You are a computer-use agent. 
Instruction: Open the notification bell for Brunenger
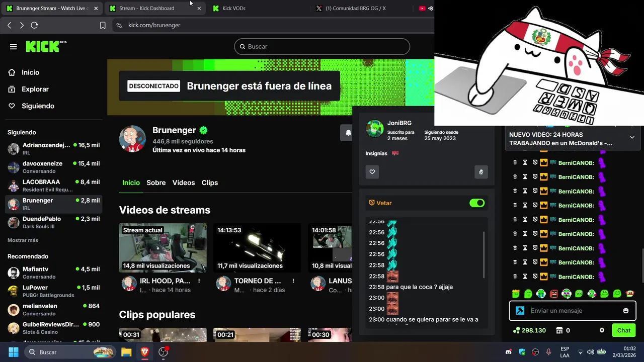[348, 133]
